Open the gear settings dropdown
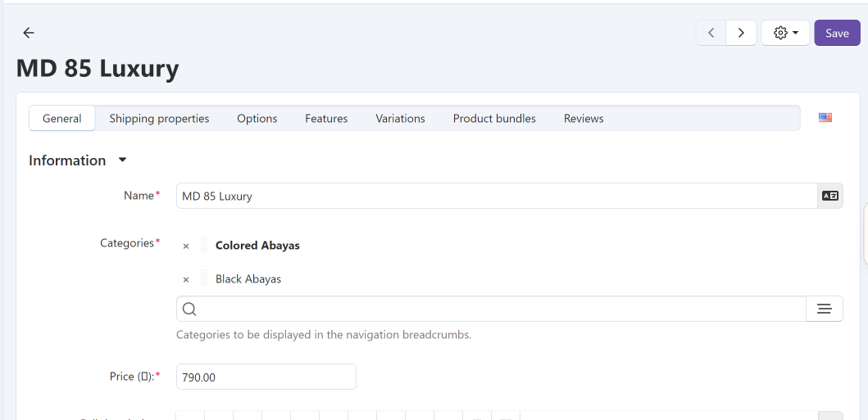The width and height of the screenshot is (868, 420). 785,33
